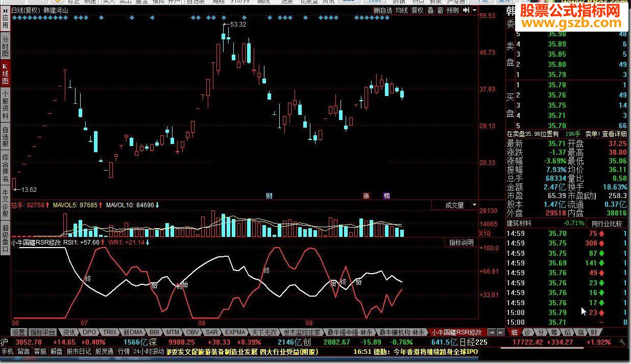
Task: Click the step-forward arrow icon in chart header
Action: point(466,10)
